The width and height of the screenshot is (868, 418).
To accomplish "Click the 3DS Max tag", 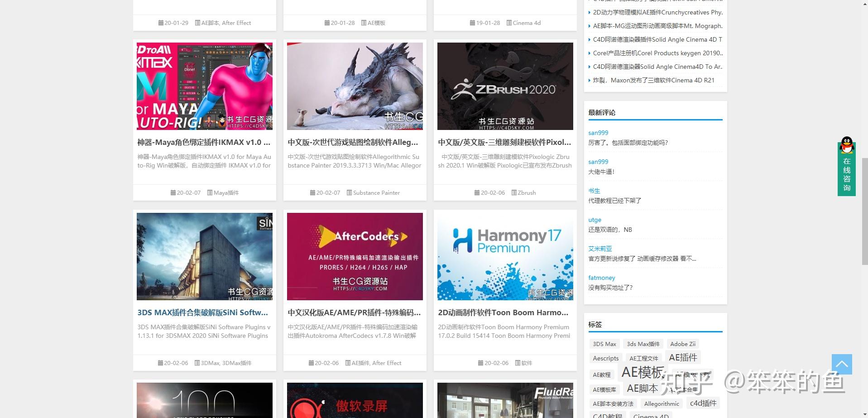I will click(x=604, y=344).
